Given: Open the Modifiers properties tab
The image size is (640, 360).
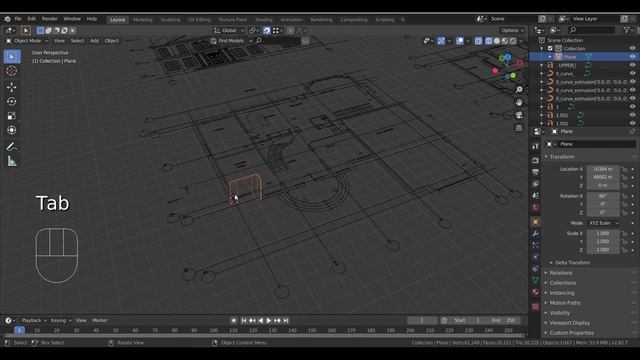Looking at the screenshot, I should tap(536, 233).
